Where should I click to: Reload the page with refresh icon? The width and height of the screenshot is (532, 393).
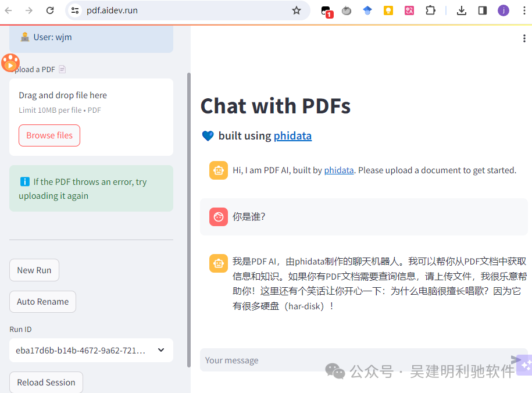coord(50,10)
